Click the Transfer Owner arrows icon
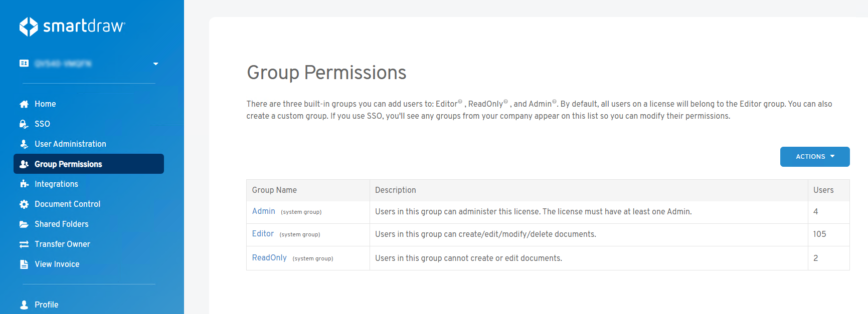The width and height of the screenshot is (868, 314). pos(24,244)
